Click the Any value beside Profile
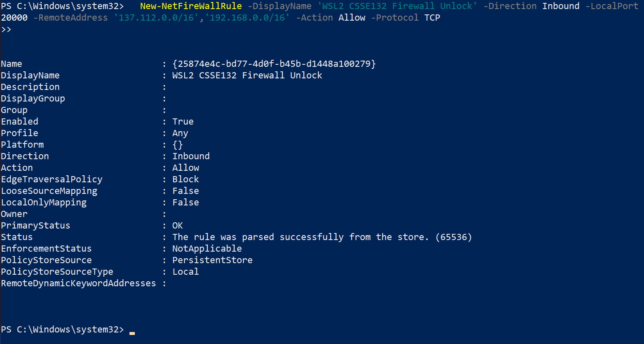This screenshot has width=644, height=344. click(x=180, y=133)
